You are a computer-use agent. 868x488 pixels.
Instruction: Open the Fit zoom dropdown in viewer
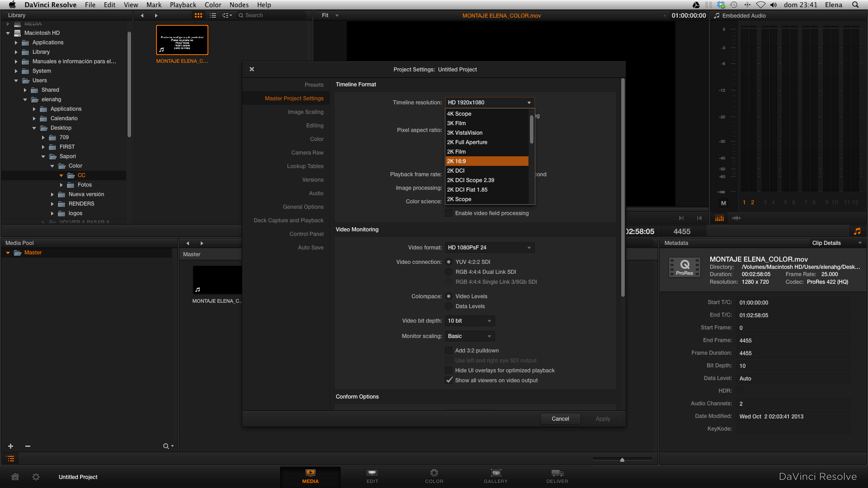330,15
